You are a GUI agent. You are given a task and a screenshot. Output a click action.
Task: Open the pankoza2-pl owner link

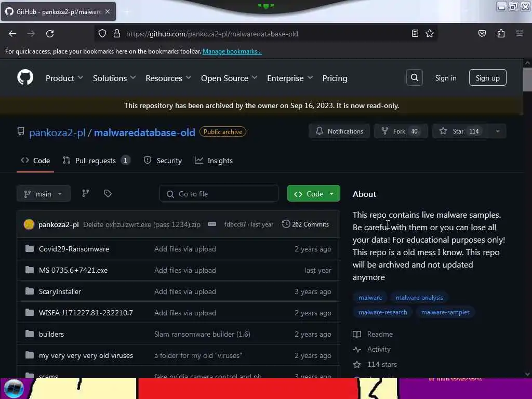pyautogui.click(x=57, y=132)
